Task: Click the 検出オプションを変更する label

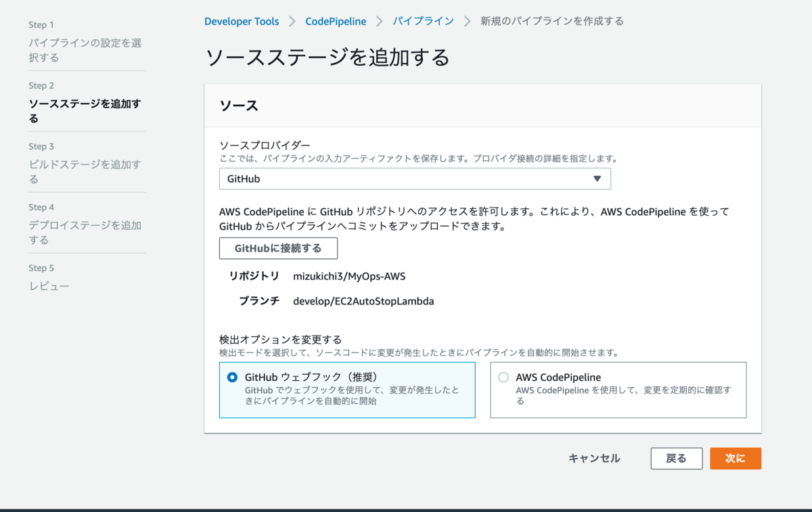Action: pos(280,339)
